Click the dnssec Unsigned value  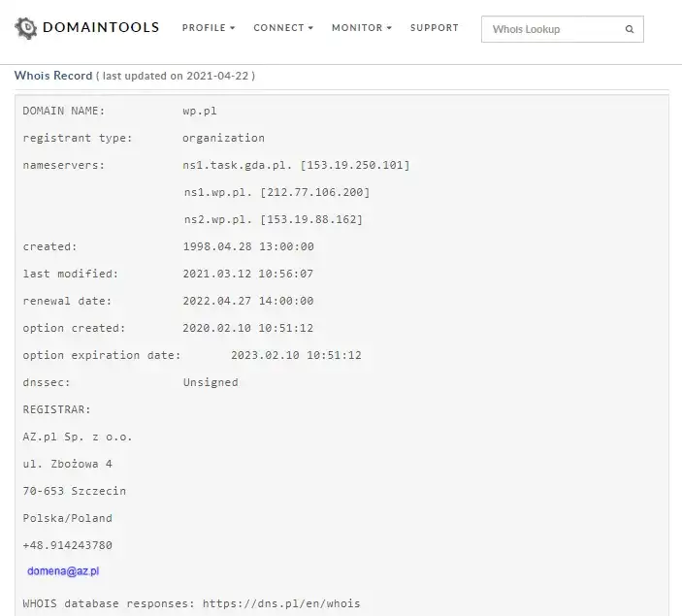click(x=210, y=382)
